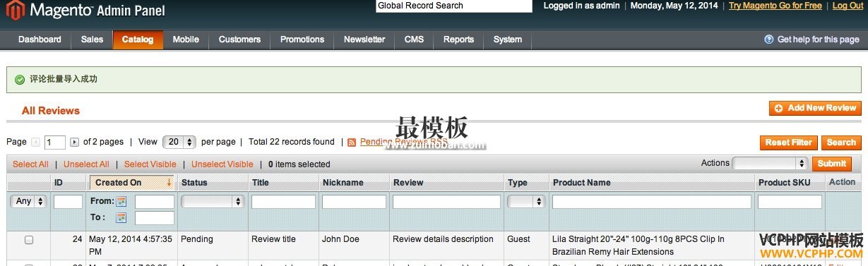
Task: Click the previous page arrow icon
Action: point(35,143)
